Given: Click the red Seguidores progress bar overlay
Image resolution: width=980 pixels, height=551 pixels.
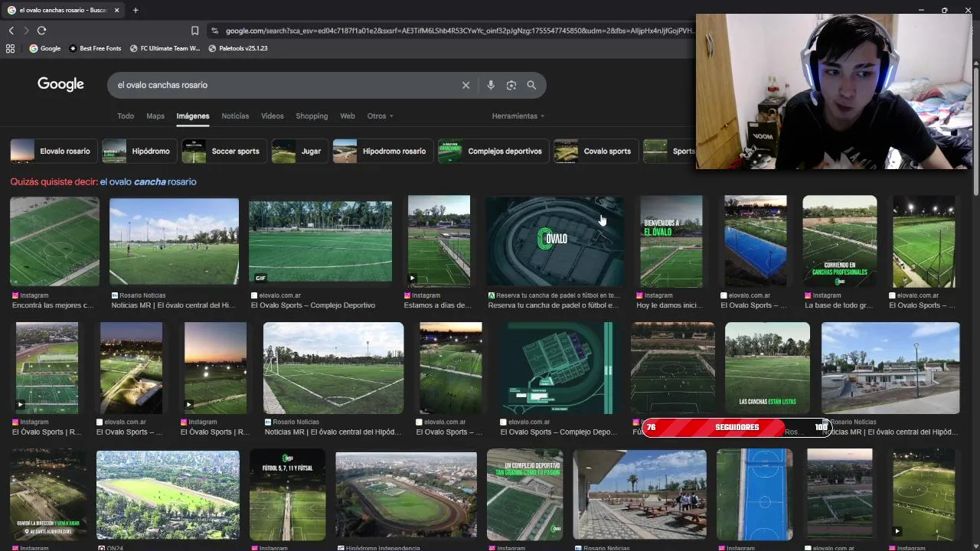Looking at the screenshot, I should click(736, 427).
